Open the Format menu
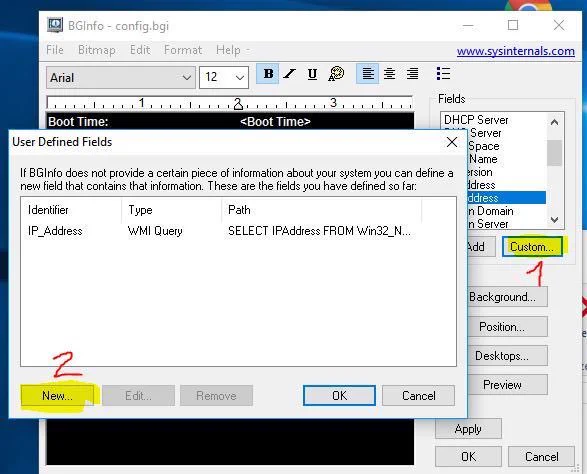Screen dimensions: 587x474 tap(183, 50)
